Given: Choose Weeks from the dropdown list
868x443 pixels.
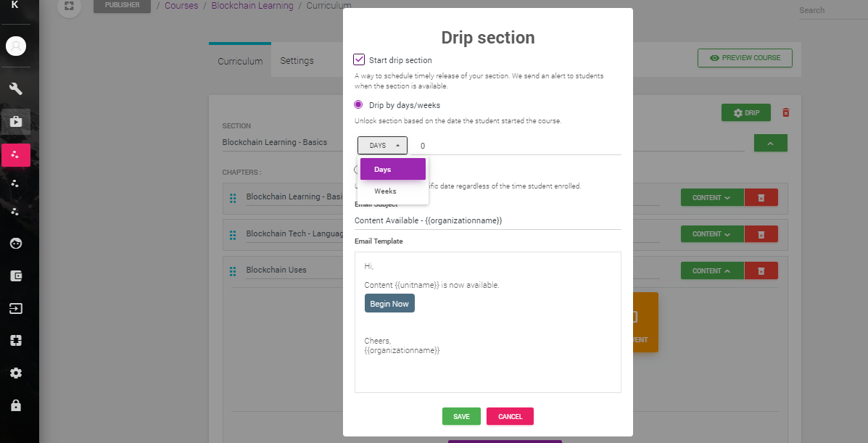Looking at the screenshot, I should pyautogui.click(x=393, y=191).
